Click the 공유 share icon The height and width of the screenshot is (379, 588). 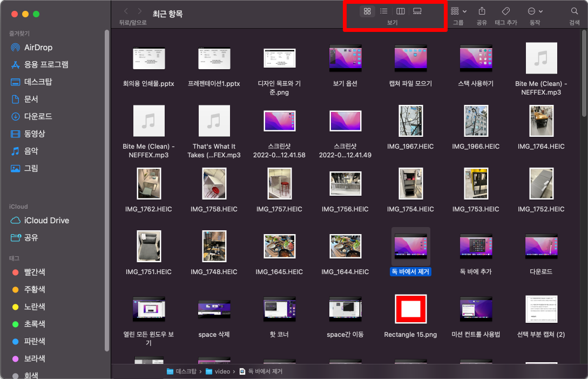point(482,11)
